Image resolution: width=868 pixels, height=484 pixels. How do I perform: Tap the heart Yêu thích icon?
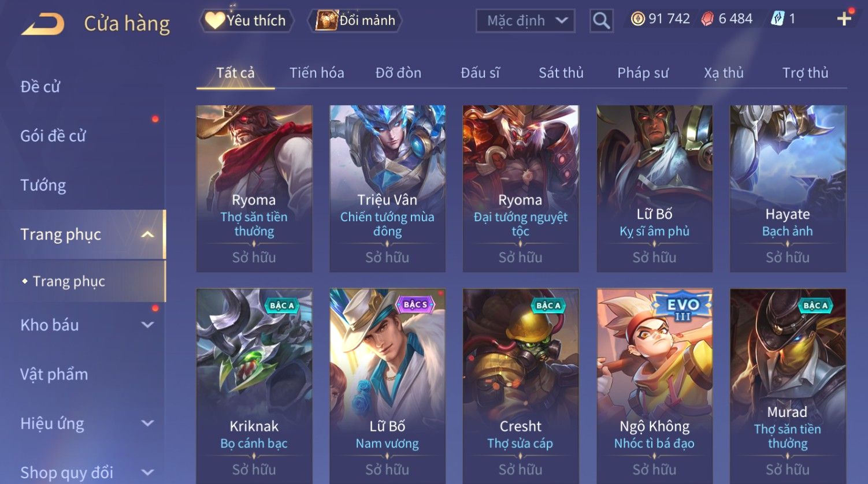(214, 20)
